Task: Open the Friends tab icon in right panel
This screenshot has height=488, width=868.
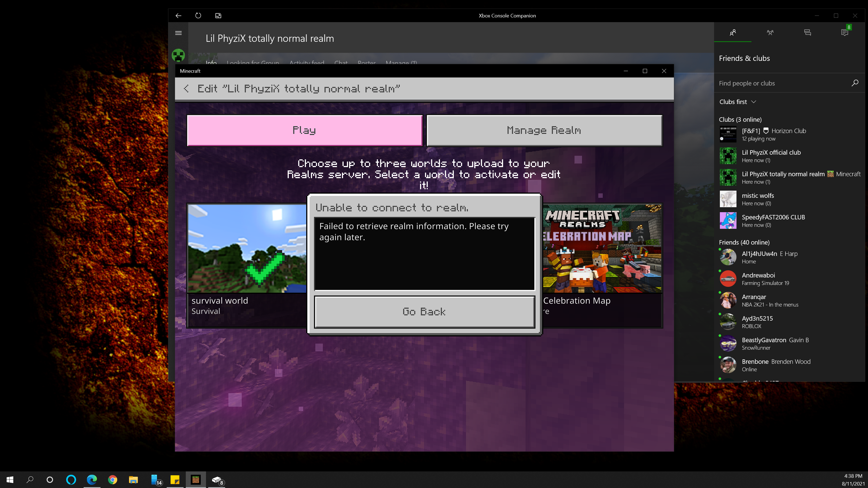Action: click(733, 33)
